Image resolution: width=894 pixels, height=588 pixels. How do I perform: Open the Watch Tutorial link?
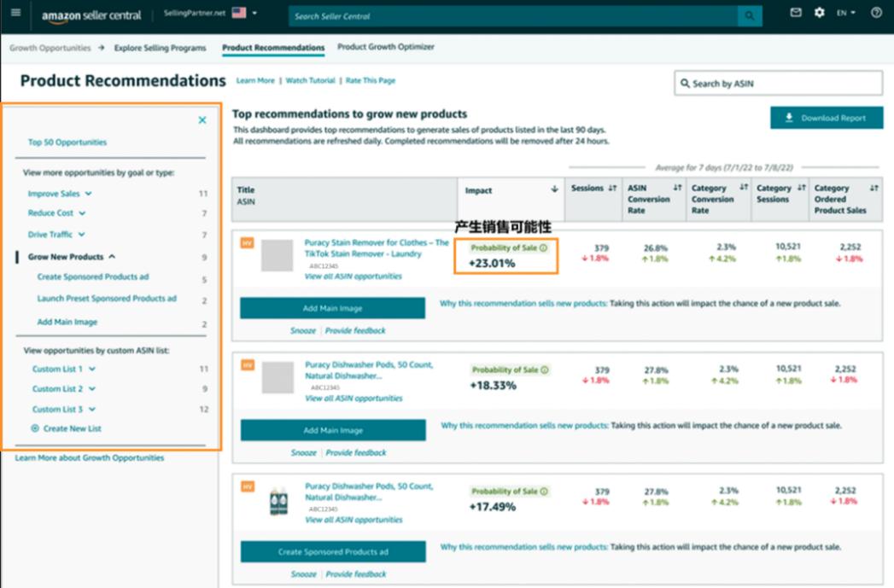click(310, 80)
